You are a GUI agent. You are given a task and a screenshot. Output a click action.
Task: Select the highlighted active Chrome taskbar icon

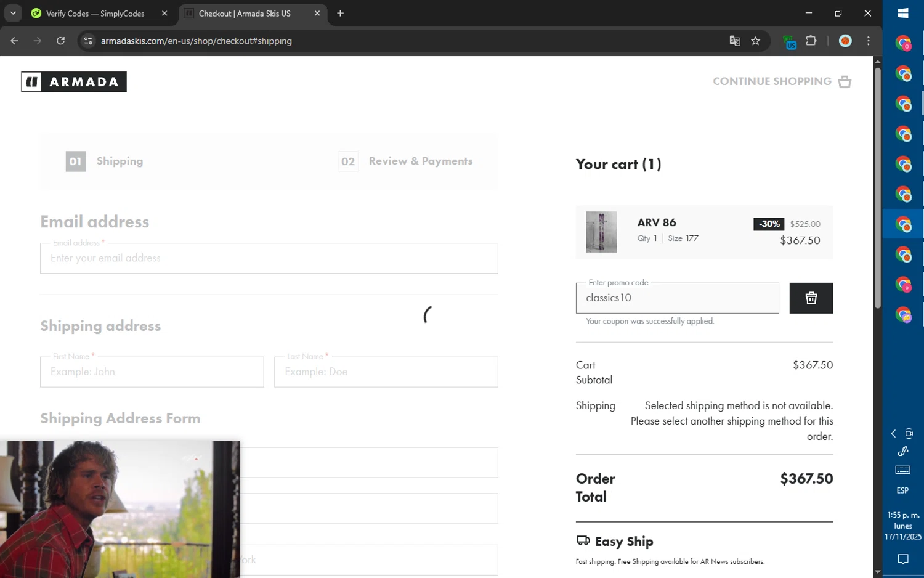[903, 224]
